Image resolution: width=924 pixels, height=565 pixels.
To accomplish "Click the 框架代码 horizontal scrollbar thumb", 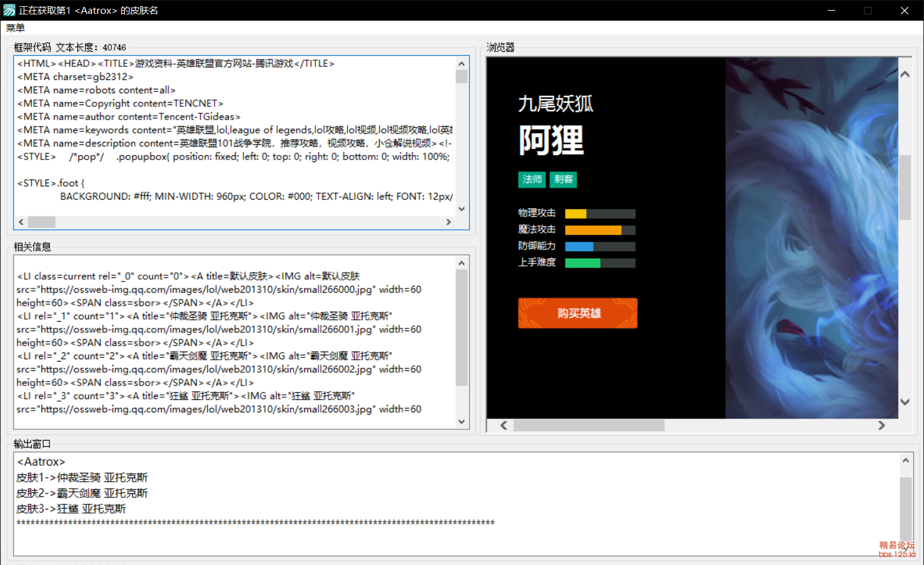I will [42, 222].
